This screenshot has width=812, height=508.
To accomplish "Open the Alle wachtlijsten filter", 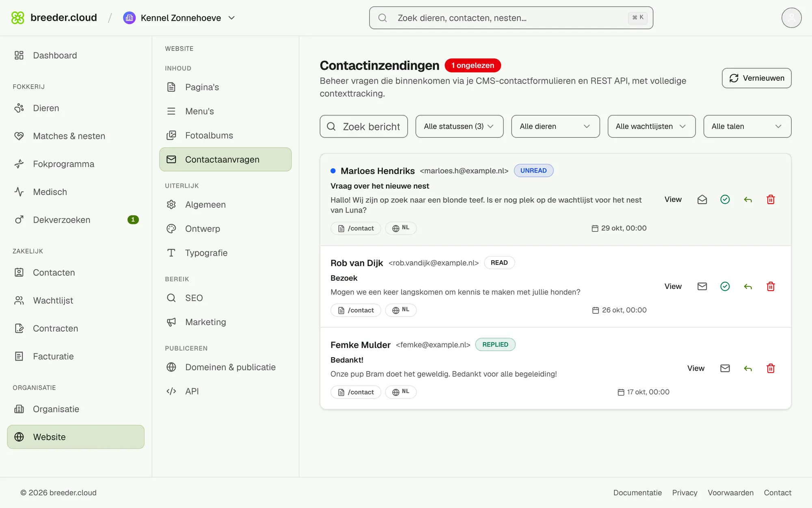I will pos(651,126).
